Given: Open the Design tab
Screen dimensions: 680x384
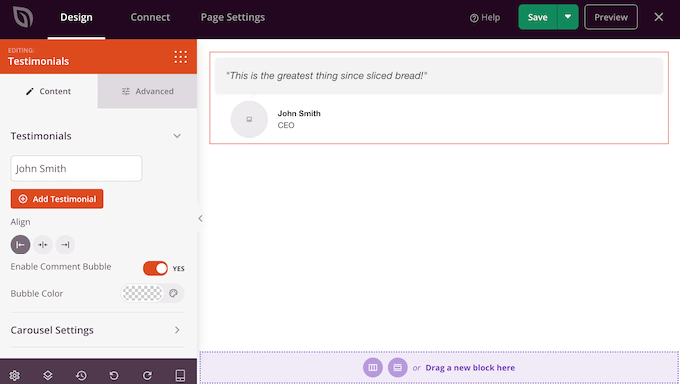Looking at the screenshot, I should [76, 17].
